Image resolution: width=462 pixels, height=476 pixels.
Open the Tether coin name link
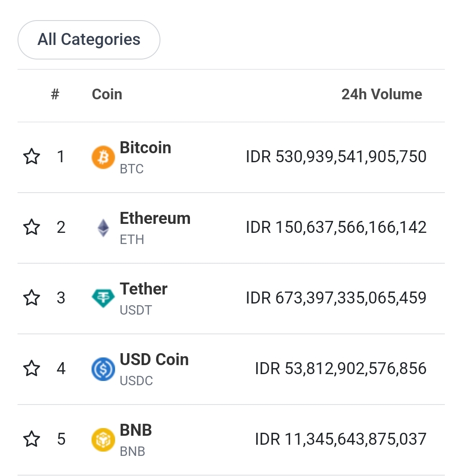click(x=143, y=289)
